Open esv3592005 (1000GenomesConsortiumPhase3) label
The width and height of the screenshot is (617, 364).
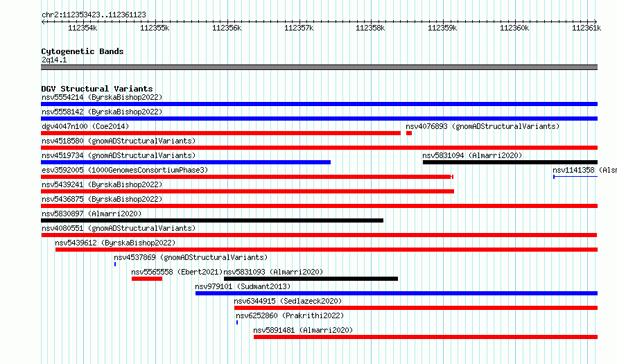click(x=125, y=170)
